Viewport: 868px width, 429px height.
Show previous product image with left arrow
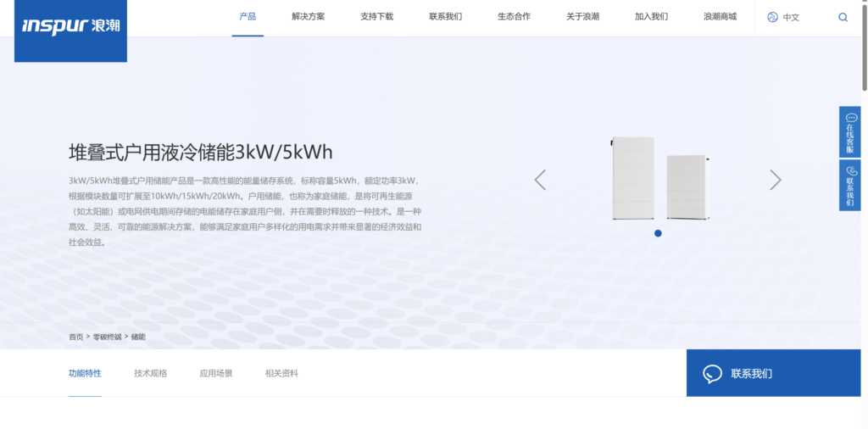click(x=540, y=180)
